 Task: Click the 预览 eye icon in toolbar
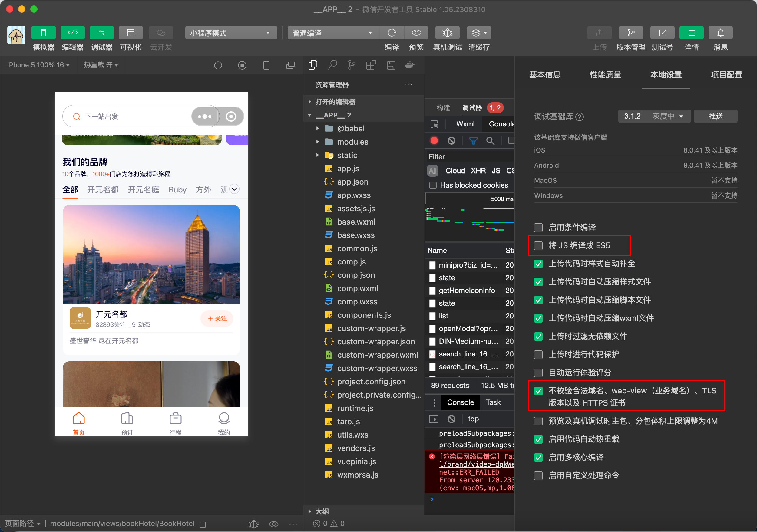coord(416,33)
